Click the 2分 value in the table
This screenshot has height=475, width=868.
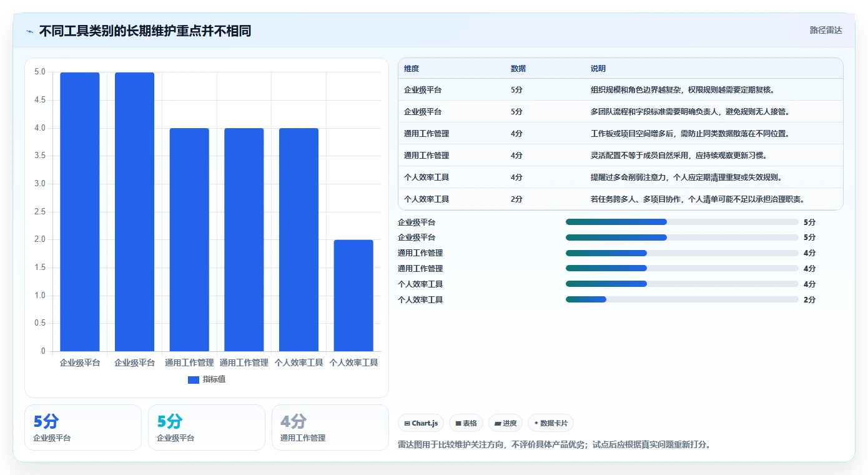coord(516,199)
